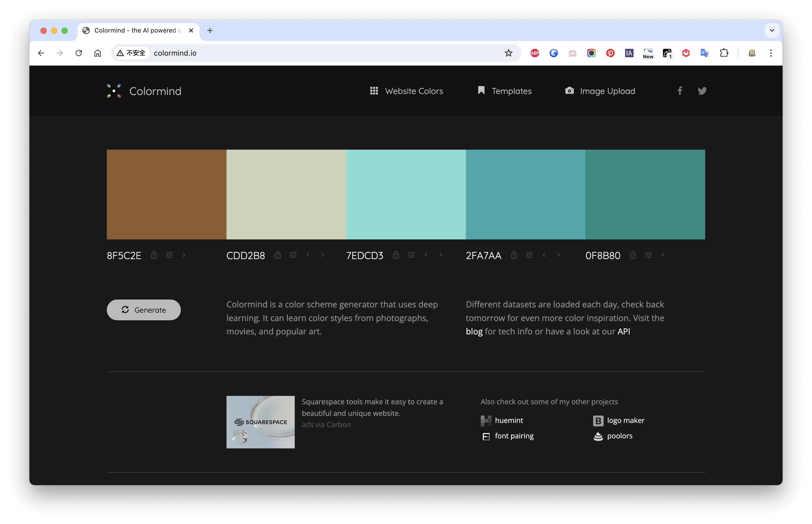Image resolution: width=812 pixels, height=524 pixels.
Task: Open the blue globe extension icon
Action: [553, 53]
